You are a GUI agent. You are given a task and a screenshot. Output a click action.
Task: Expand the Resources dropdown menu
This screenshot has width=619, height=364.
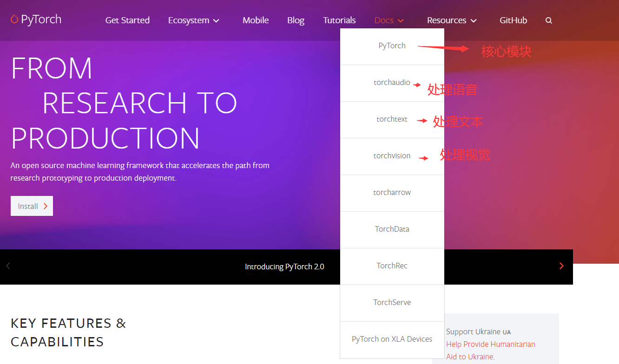pyautogui.click(x=452, y=20)
